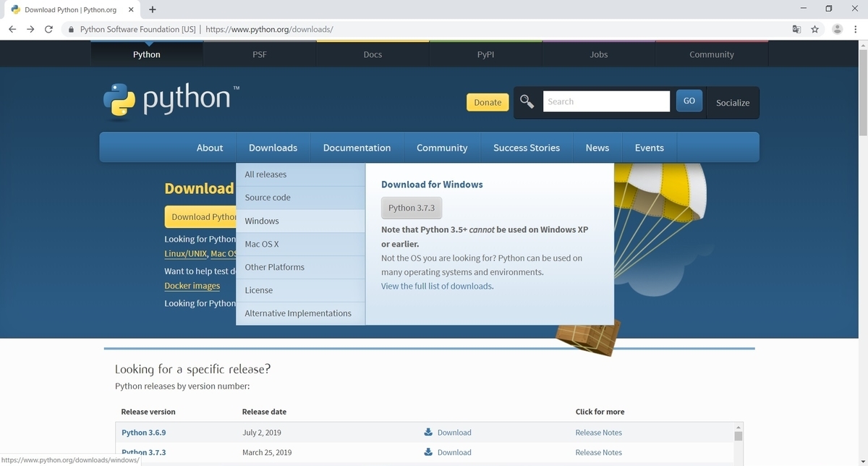
Task: Select the PSF top site tab
Action: (x=260, y=54)
